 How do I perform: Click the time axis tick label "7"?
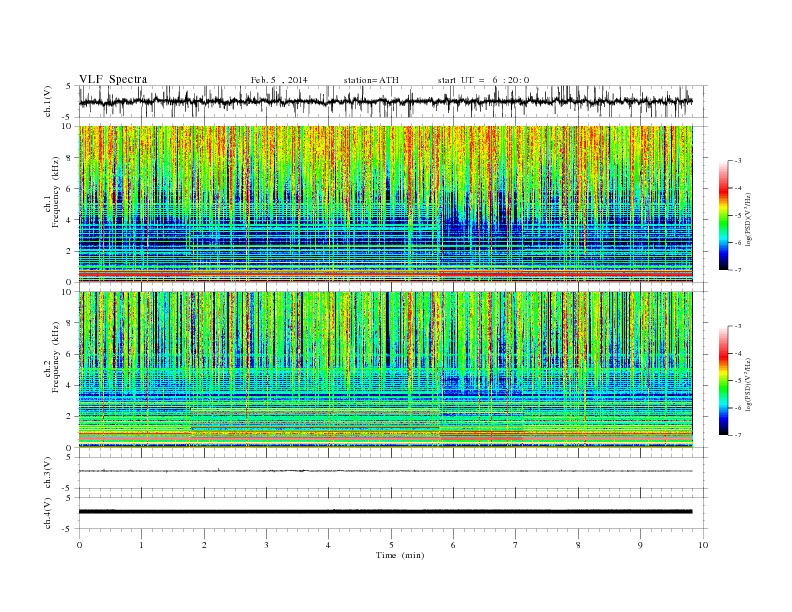point(516,545)
